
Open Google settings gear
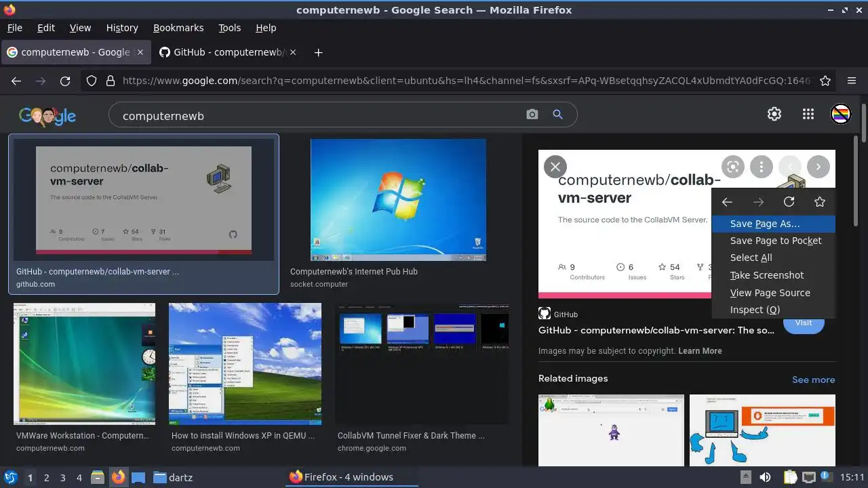tap(774, 114)
